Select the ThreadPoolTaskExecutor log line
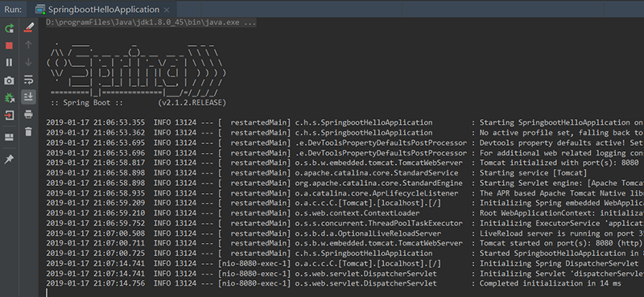The width and height of the screenshot is (644, 297). 345,223
